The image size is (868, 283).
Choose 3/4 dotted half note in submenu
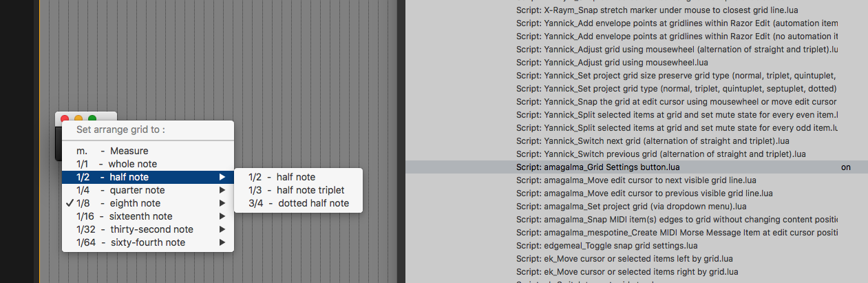coord(298,203)
